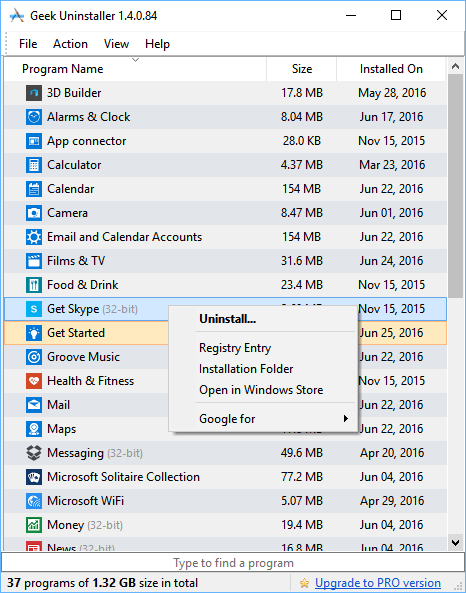The image size is (466, 593).
Task: Click the 28.0 KB size value
Action: click(301, 141)
